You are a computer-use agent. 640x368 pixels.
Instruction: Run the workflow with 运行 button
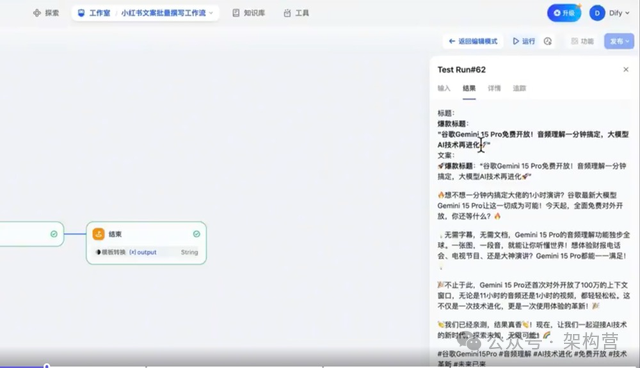524,41
